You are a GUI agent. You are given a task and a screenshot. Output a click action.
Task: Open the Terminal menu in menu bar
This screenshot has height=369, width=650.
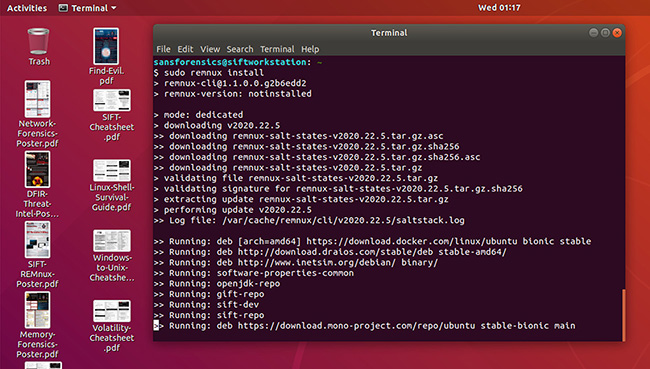pos(277,49)
